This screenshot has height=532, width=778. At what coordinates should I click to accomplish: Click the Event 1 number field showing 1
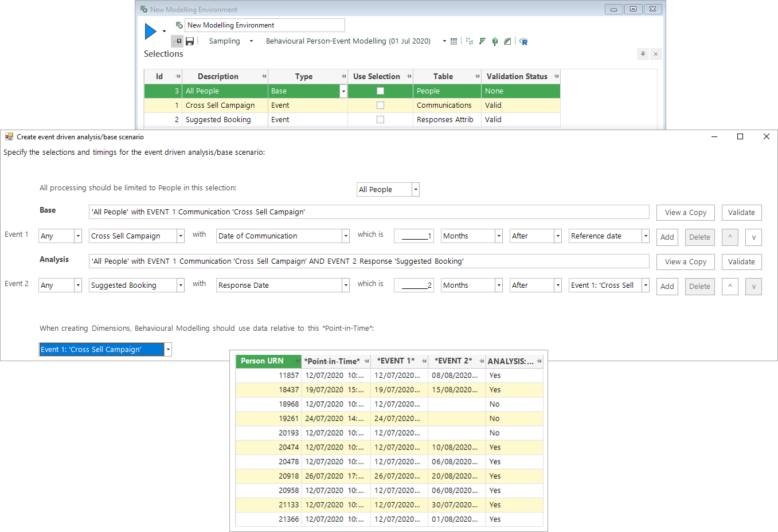[413, 236]
